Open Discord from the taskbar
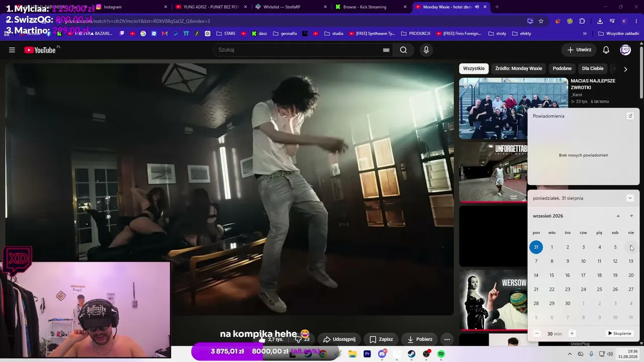The width and height of the screenshot is (644, 362). (382, 354)
